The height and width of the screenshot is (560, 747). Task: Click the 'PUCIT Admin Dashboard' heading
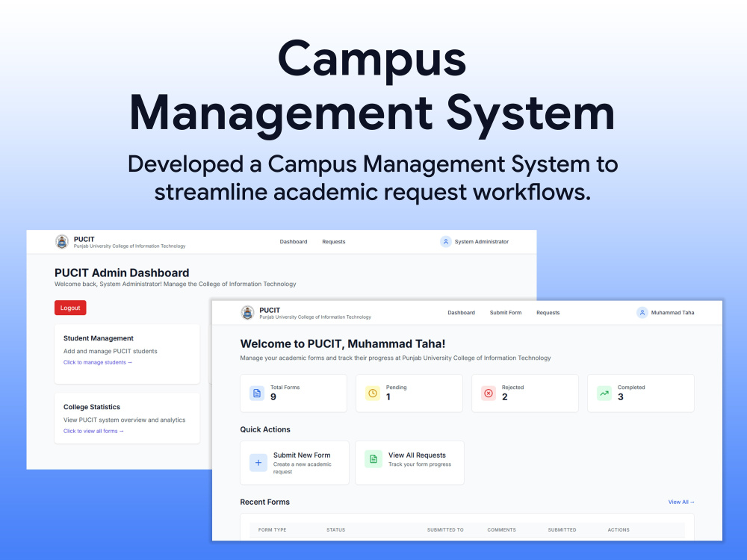[122, 273]
